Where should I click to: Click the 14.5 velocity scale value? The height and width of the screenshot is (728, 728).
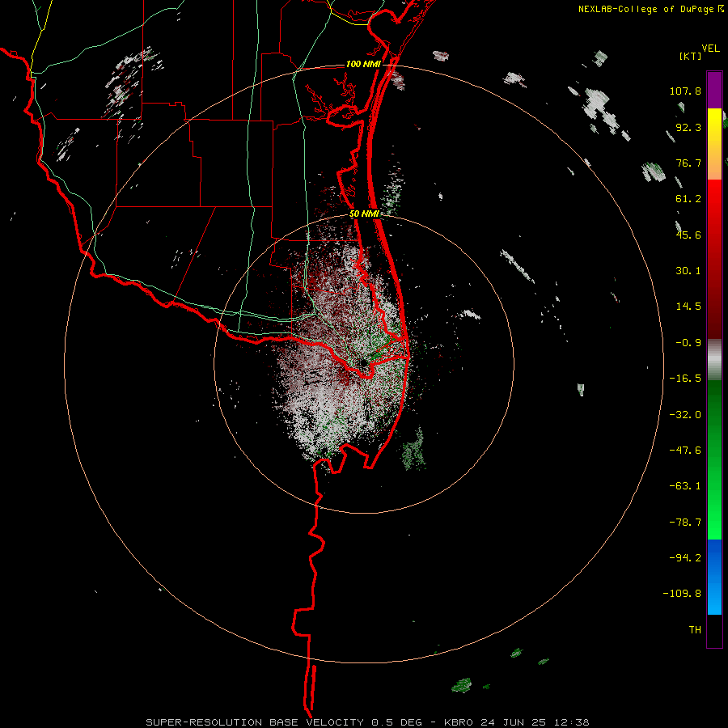coord(688,307)
